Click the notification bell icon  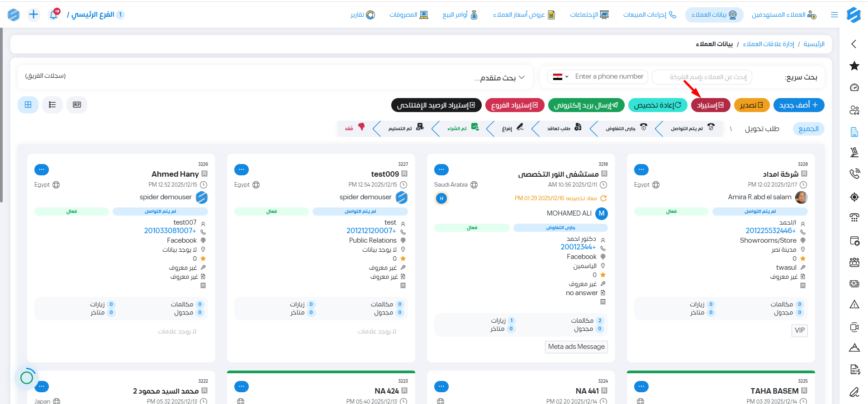(53, 14)
